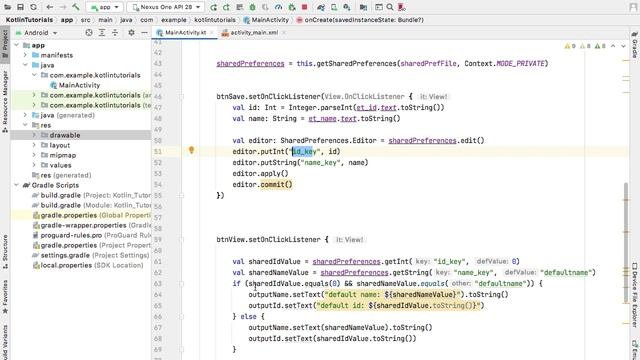Open the AVD Manager icon

click(334, 7)
